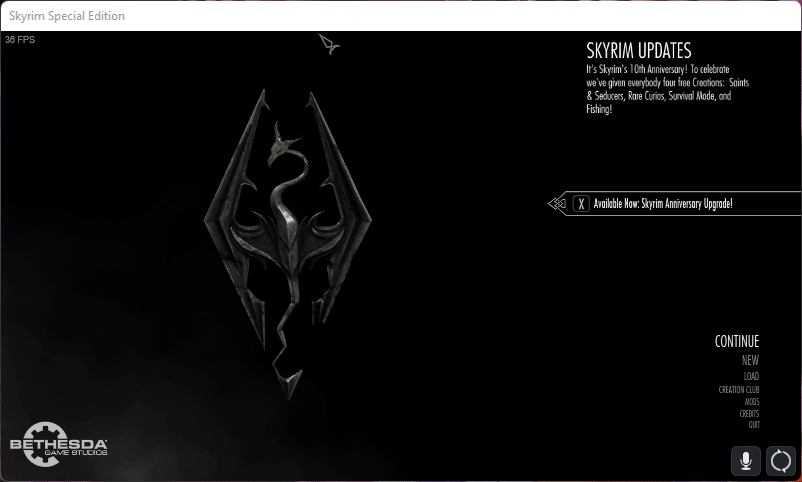Click the microphone icon button
The image size is (802, 482).
[745, 461]
